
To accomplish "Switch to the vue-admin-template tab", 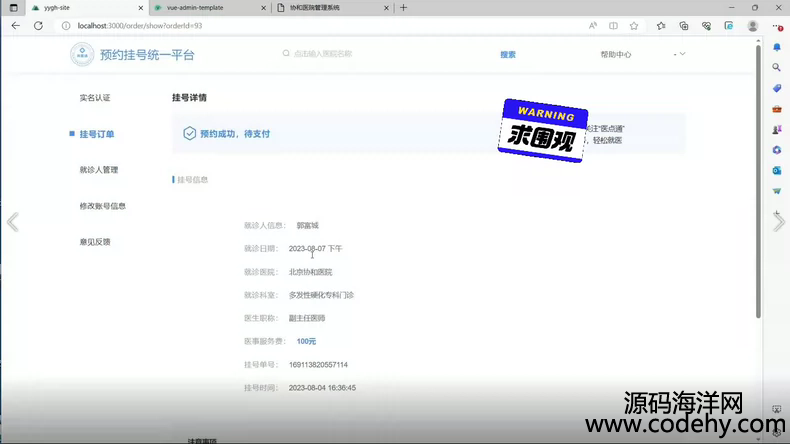I will [x=211, y=8].
